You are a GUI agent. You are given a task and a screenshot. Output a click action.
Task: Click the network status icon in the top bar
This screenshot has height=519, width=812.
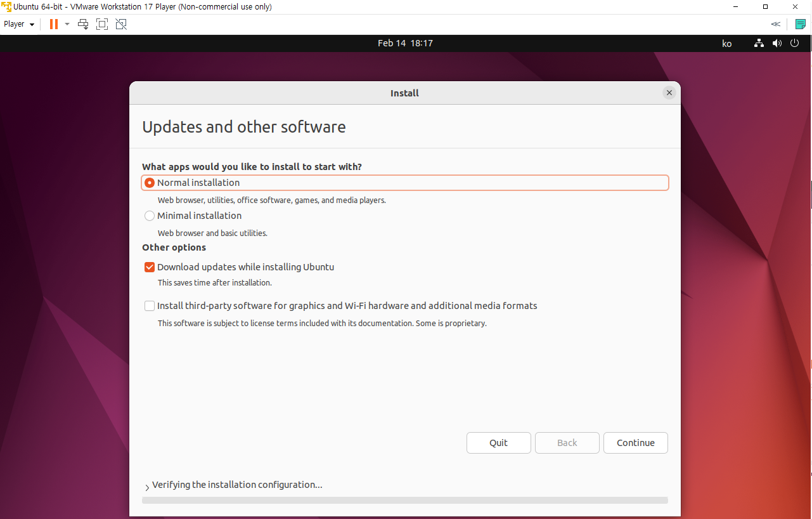point(759,43)
